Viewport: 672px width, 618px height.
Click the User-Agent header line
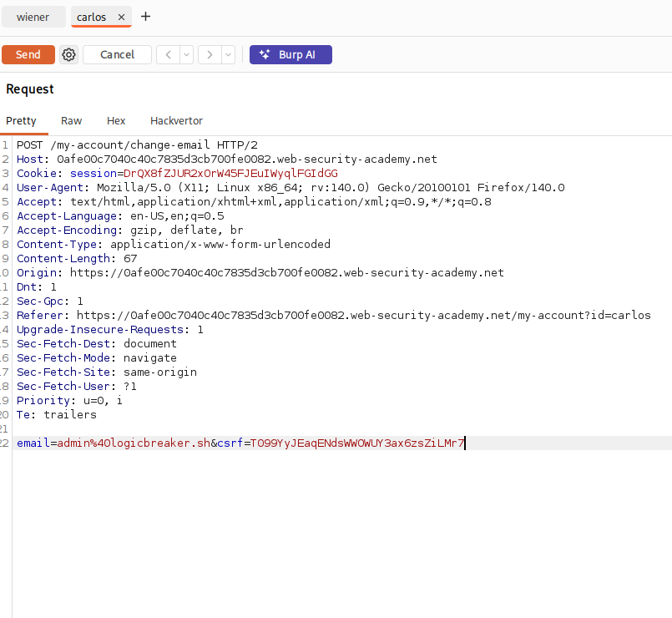291,187
